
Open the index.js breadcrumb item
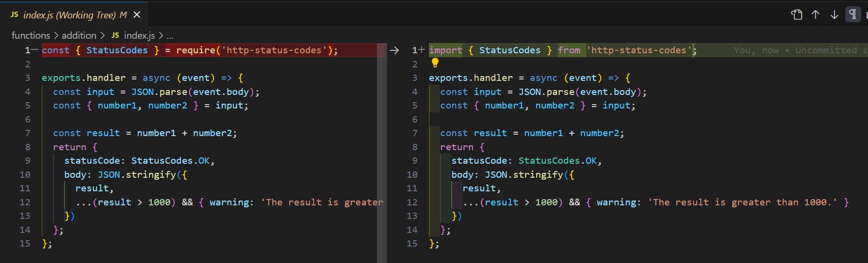(x=139, y=35)
